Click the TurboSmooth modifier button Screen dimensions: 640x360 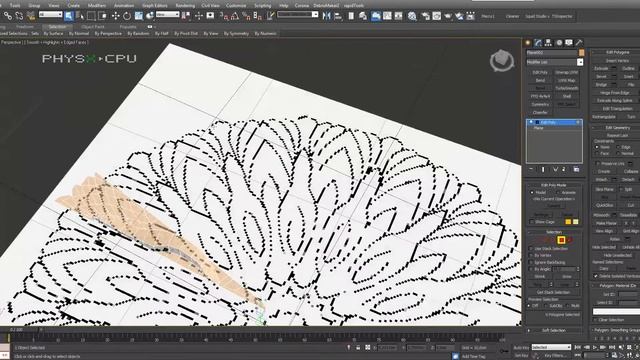[567, 88]
